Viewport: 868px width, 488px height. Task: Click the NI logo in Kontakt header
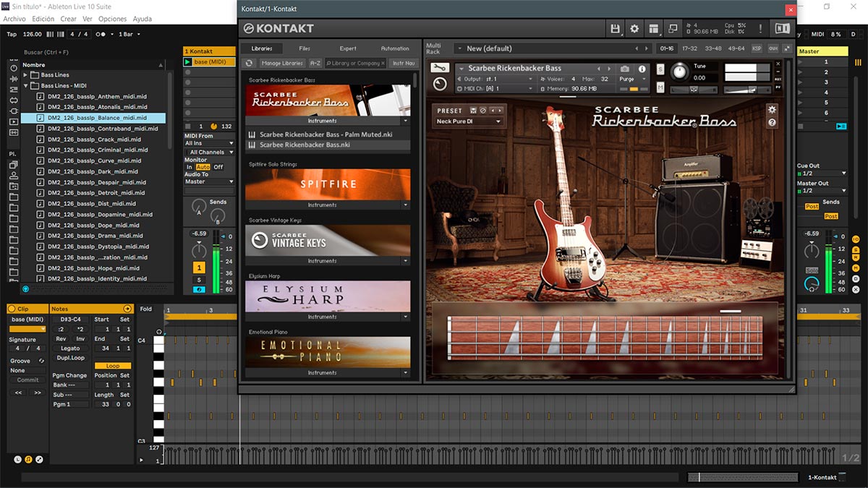point(782,29)
